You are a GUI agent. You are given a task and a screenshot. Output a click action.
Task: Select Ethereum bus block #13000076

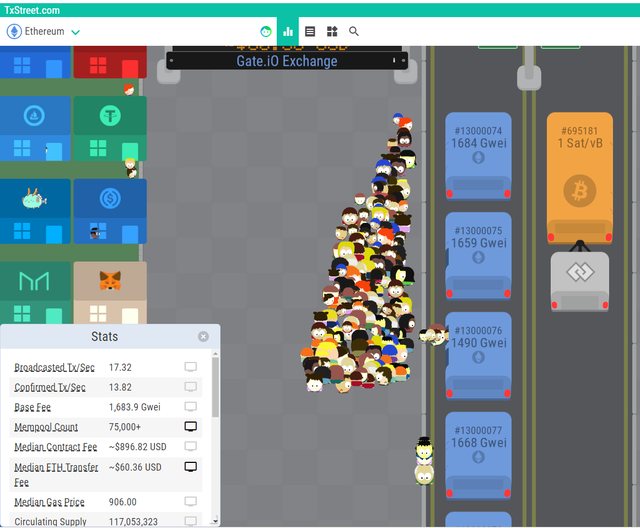pos(478,356)
